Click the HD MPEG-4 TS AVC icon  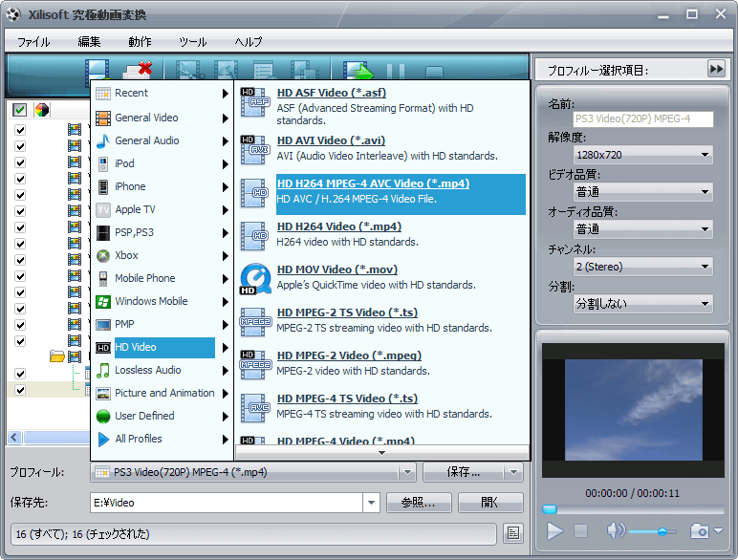pos(255,408)
